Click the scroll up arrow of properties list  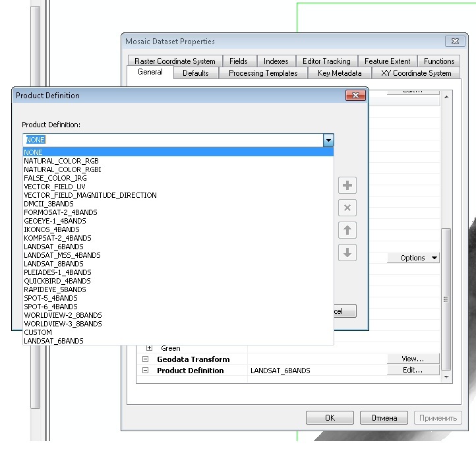click(x=446, y=97)
